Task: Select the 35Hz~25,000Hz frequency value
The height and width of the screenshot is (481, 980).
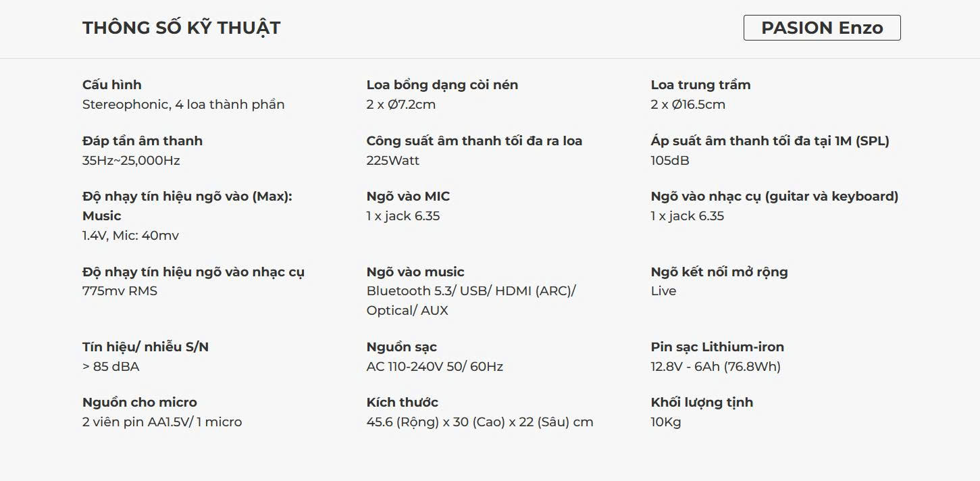Action: coord(131,160)
